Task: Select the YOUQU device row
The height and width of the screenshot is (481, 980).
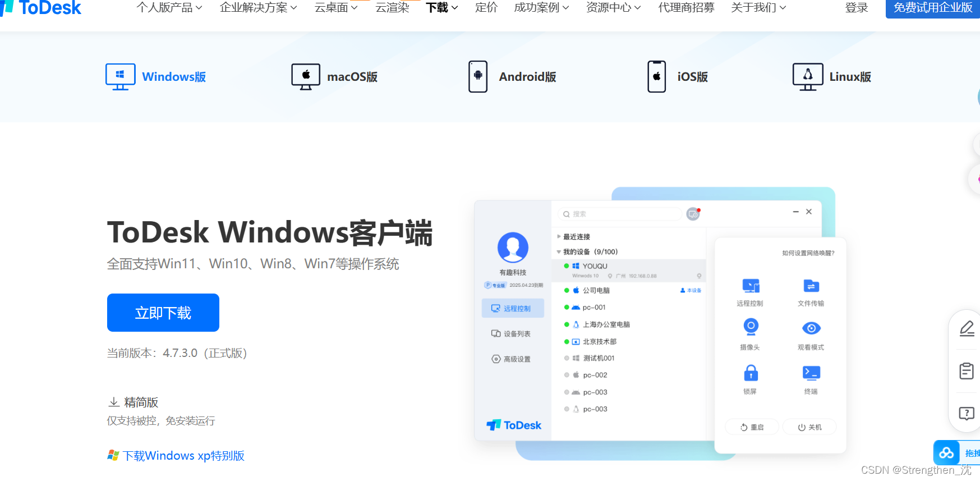Action: [629, 270]
